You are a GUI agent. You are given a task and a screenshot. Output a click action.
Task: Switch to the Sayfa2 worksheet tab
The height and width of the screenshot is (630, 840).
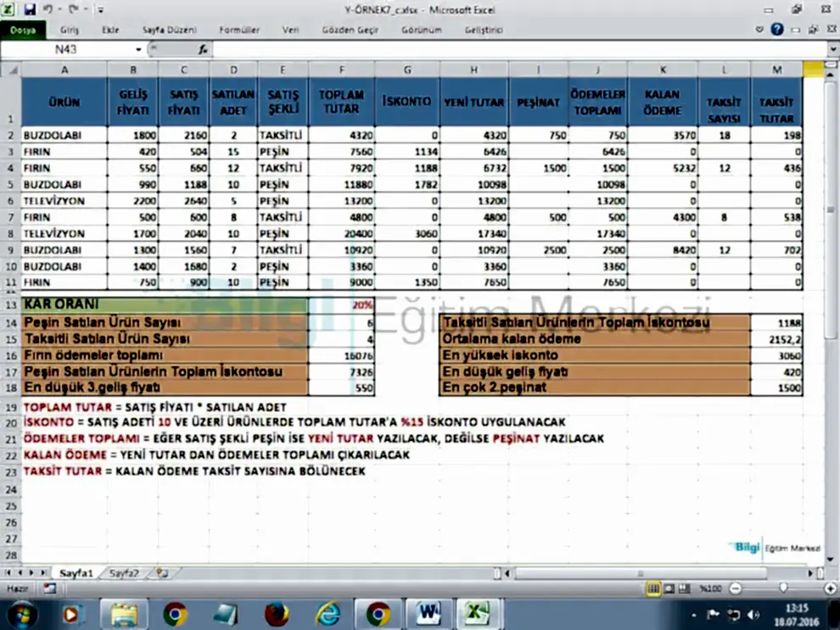click(124, 573)
